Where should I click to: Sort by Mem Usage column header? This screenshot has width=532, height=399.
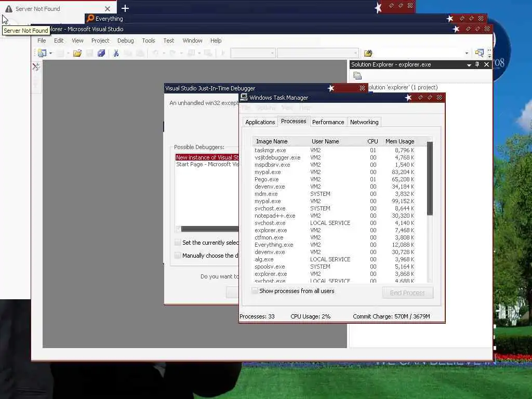point(400,141)
